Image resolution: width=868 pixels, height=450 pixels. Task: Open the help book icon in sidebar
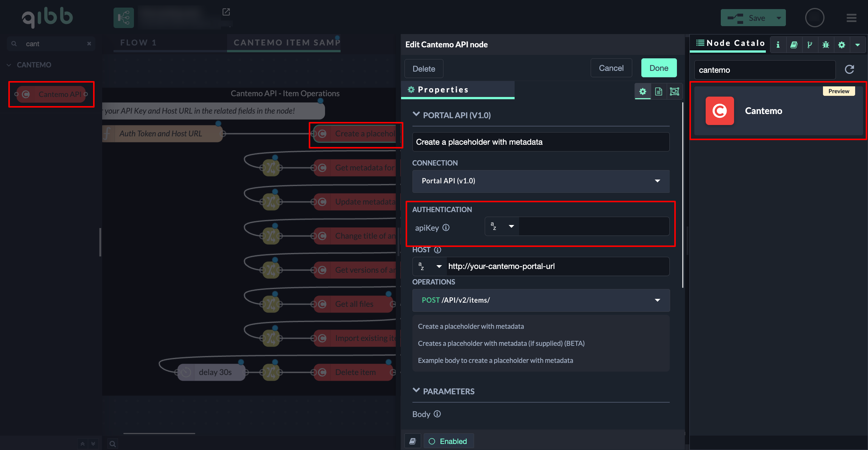coord(794,45)
